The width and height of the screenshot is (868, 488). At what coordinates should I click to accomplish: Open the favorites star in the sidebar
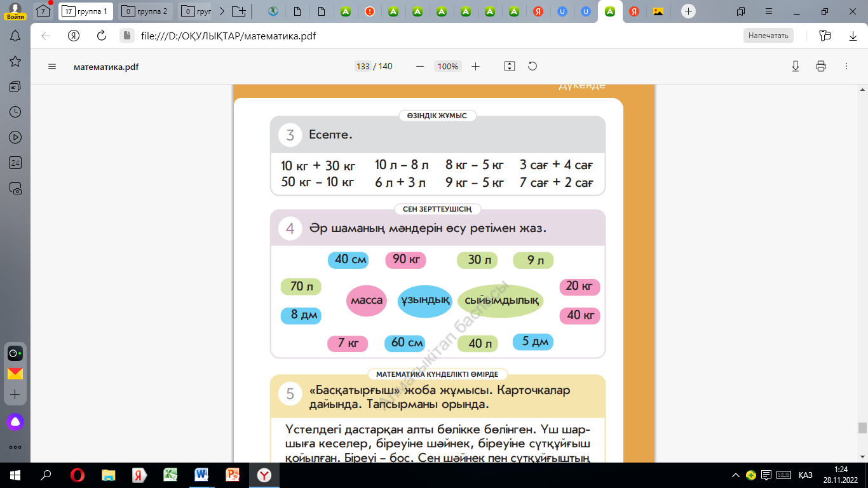pyautogui.click(x=15, y=61)
